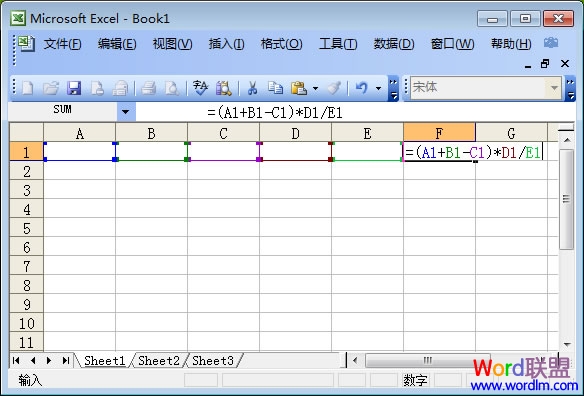Show the next sheet tab arrow
584x396 pixels.
[x=49, y=360]
